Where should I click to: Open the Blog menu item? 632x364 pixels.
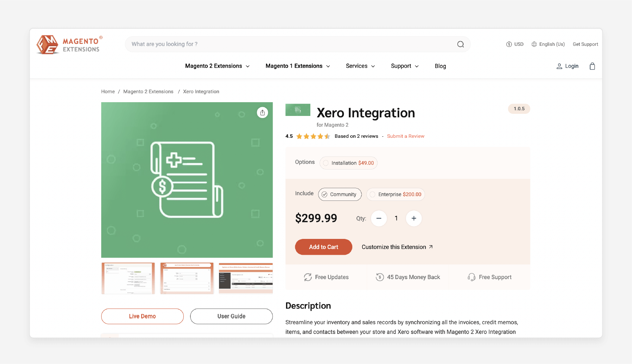point(440,66)
